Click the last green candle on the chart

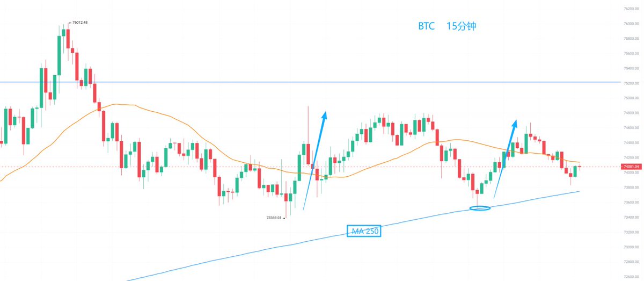click(x=575, y=171)
